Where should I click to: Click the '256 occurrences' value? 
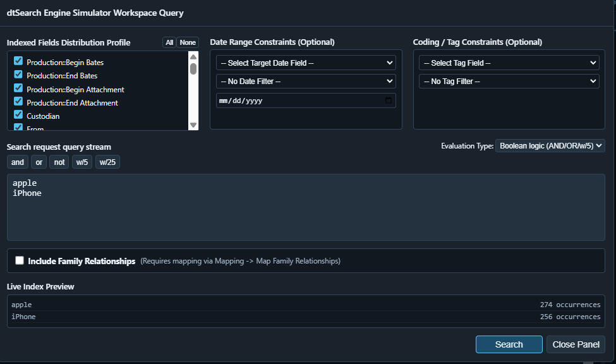(x=570, y=317)
